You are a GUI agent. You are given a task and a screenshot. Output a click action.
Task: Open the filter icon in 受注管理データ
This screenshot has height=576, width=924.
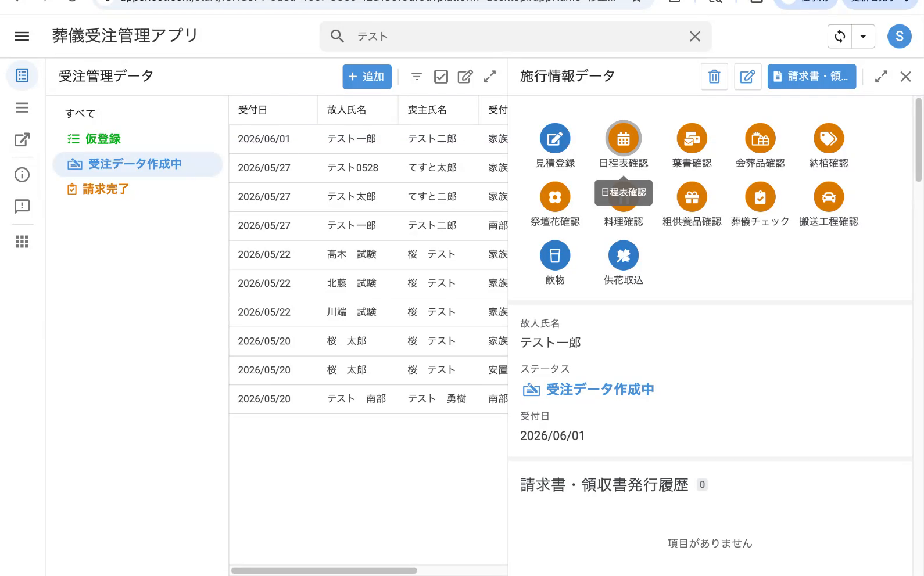click(417, 77)
